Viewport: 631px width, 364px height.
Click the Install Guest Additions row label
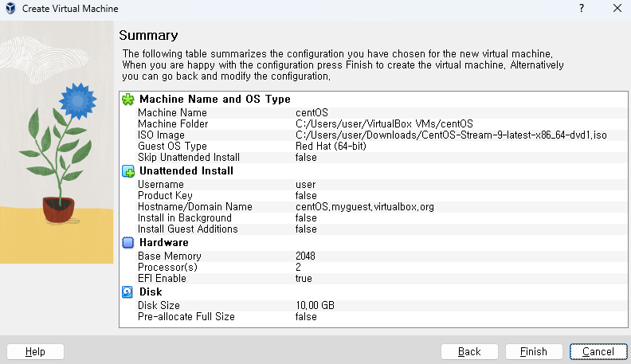click(x=187, y=229)
